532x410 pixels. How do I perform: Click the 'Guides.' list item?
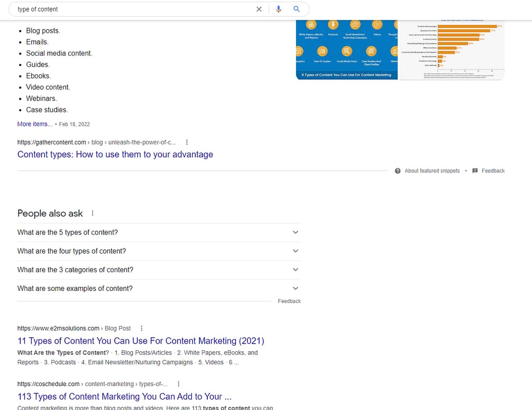[x=38, y=64]
